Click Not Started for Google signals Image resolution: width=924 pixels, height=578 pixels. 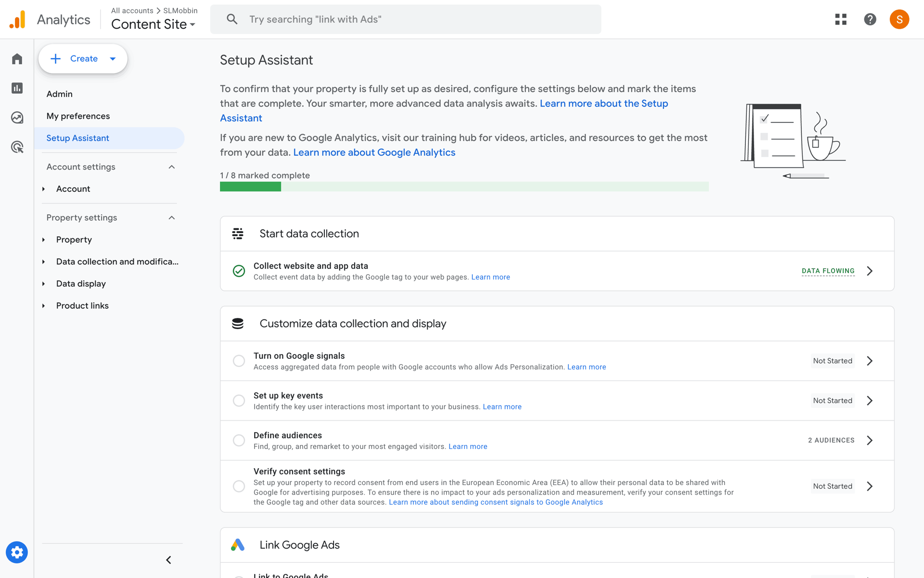coord(833,361)
